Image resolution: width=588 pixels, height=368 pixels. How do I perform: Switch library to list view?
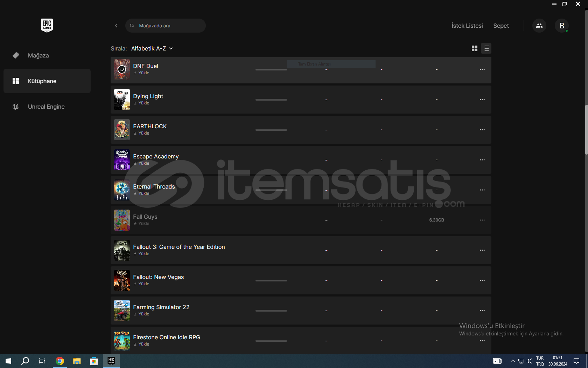coord(486,48)
